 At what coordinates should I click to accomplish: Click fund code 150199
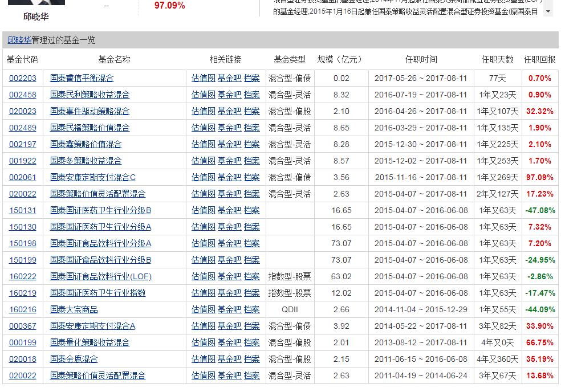pyautogui.click(x=23, y=260)
